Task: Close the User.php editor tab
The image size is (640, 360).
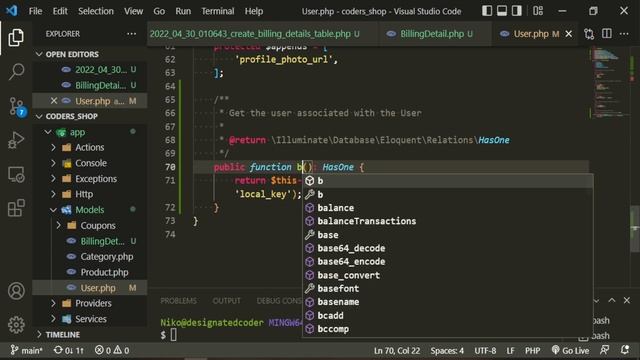Action: pos(569,34)
